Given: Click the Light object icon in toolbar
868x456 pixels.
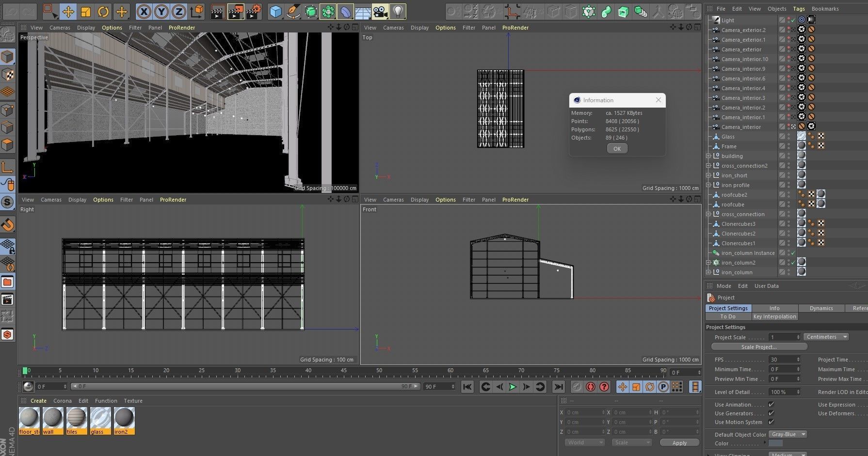Looking at the screenshot, I should 398,12.
